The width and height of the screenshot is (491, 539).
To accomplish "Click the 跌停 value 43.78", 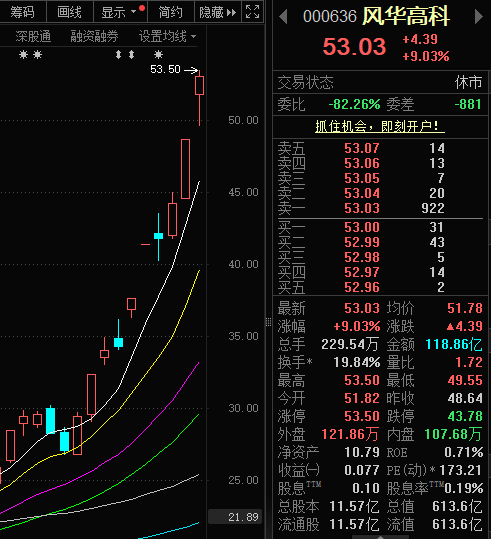I will click(x=465, y=416).
